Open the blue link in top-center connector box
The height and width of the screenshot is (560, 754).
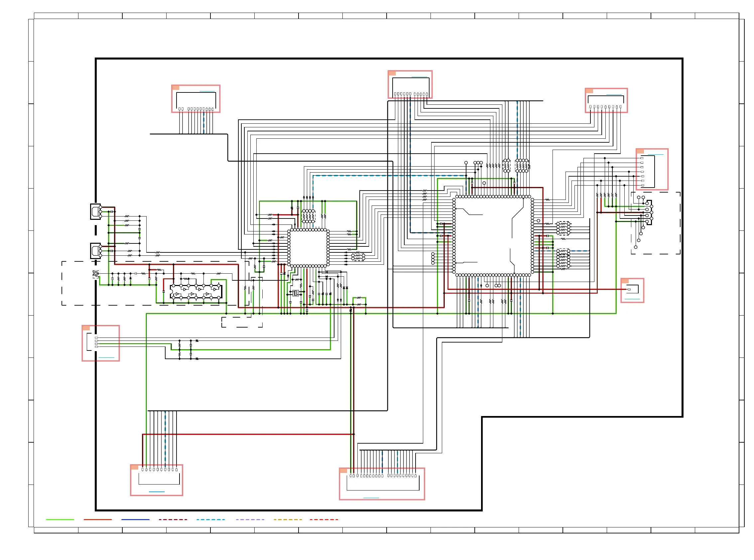pos(419,77)
